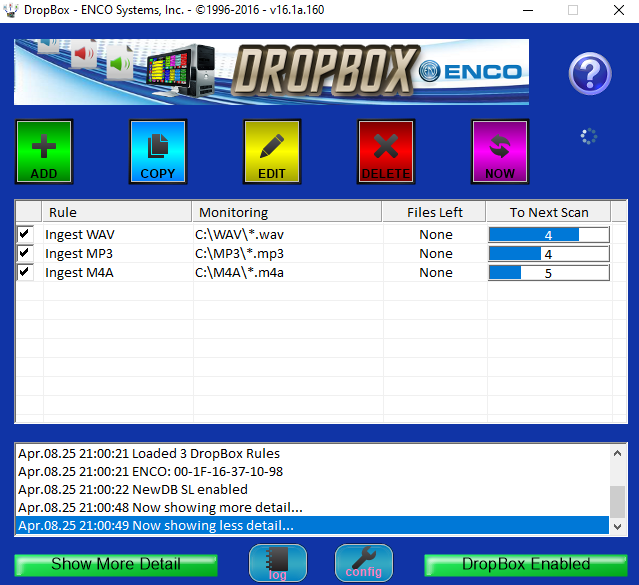The width and height of the screenshot is (639, 585).
Task: Click the Ingest WAV next scan progress bar
Action: coord(549,234)
